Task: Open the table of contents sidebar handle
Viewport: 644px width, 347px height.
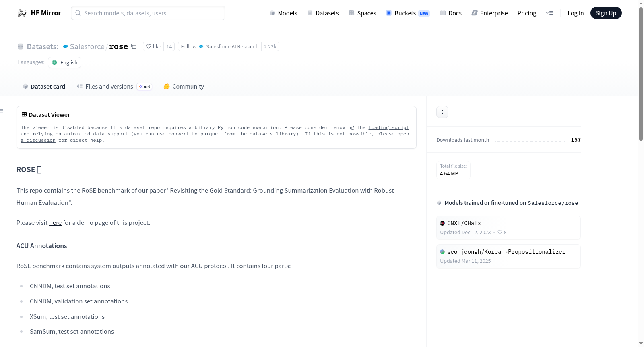Action: [2, 111]
